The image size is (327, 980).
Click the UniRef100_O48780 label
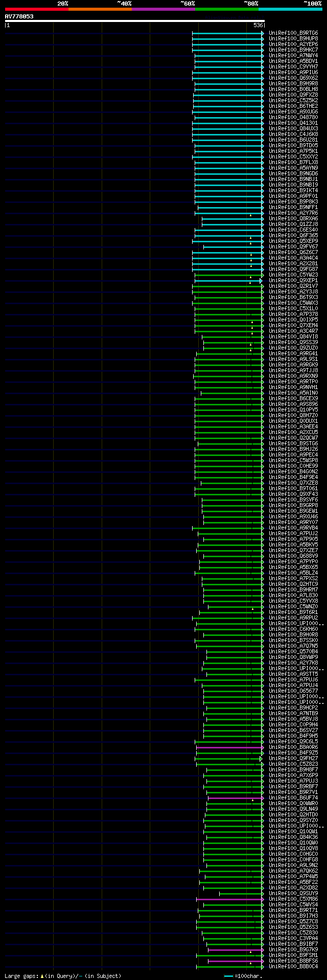(x=293, y=118)
